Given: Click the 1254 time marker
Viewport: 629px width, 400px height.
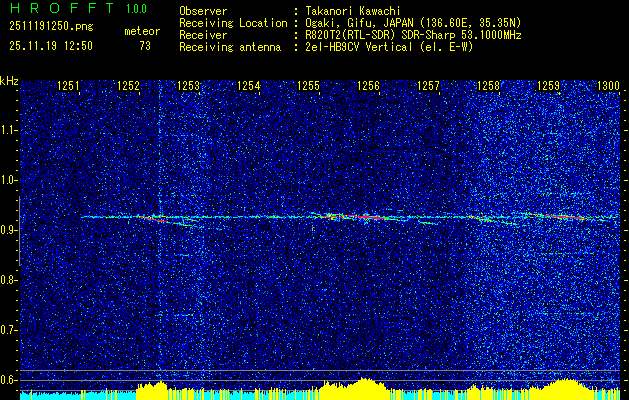Looking at the screenshot, I should [x=249, y=85].
